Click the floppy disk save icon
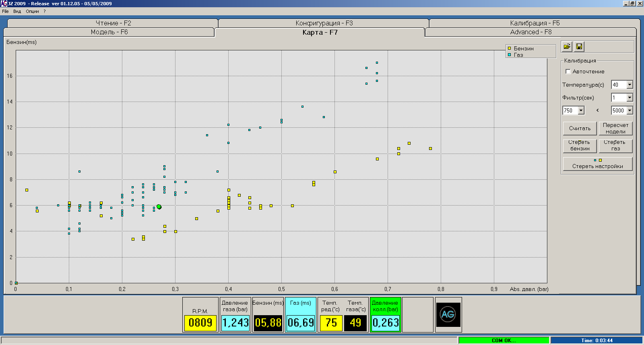 [x=579, y=47]
